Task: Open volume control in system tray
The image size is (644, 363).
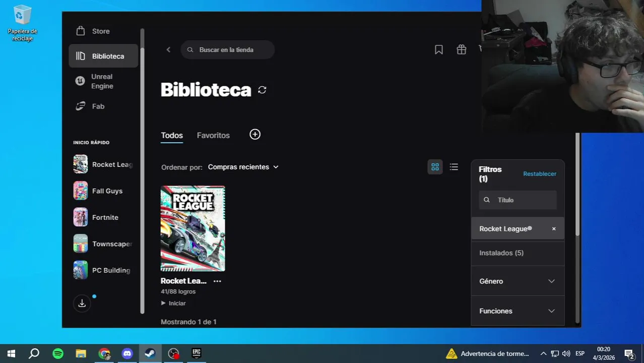Action: click(x=566, y=353)
